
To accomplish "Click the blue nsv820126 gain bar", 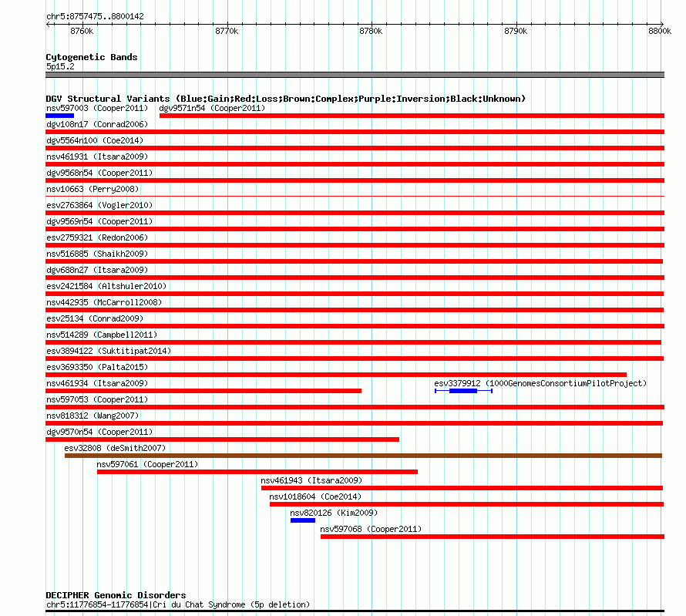I will (x=303, y=520).
